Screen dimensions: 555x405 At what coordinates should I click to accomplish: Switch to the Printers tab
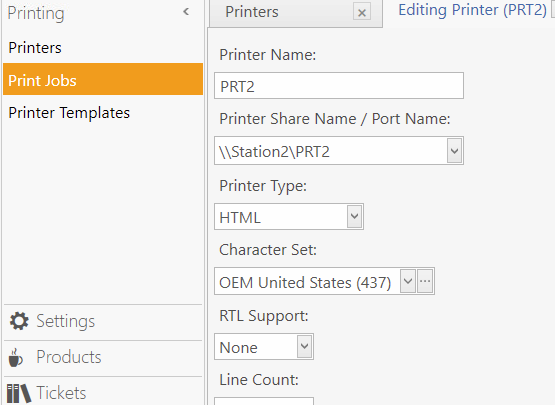pos(252,12)
